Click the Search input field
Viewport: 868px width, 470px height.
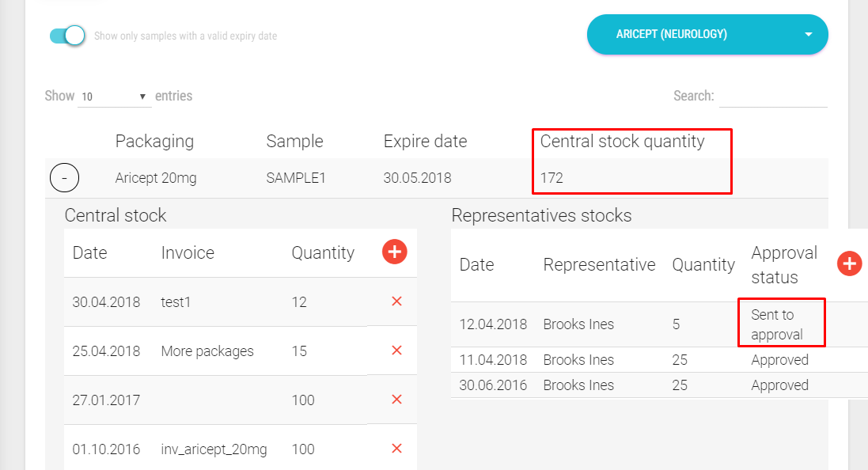click(772, 97)
